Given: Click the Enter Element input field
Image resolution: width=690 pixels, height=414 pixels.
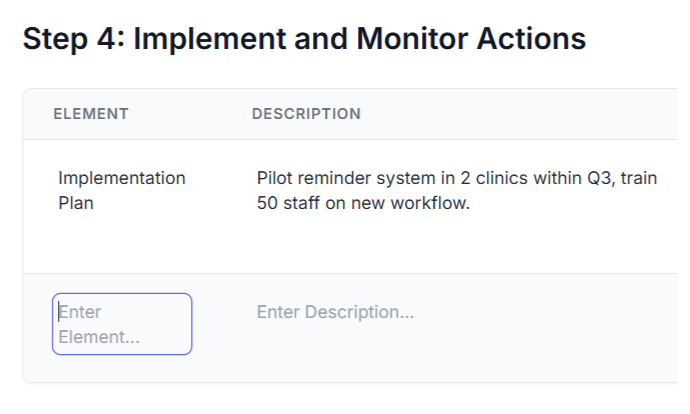Looking at the screenshot, I should coord(122,324).
